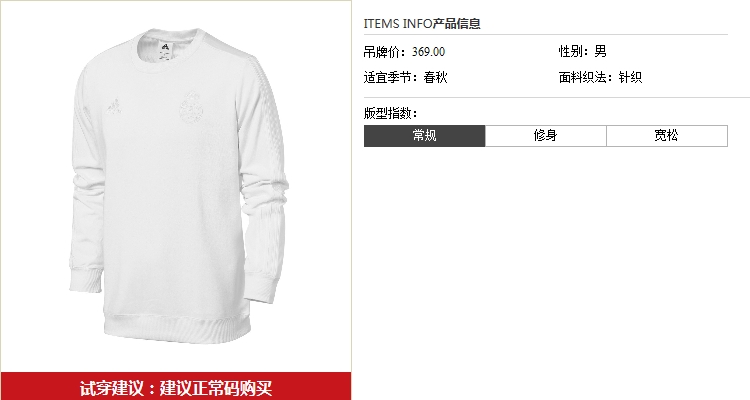Click the 369.00 price value
Viewport: 750px width, 400px height.
[429, 52]
